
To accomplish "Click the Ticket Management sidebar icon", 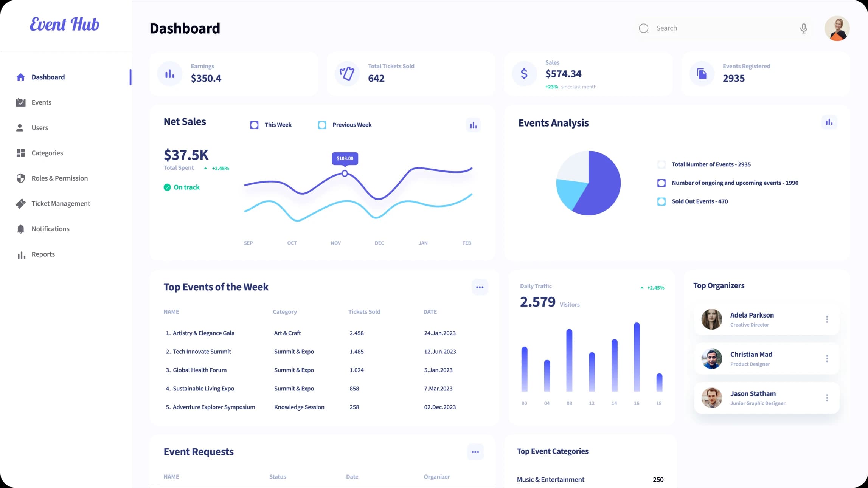I will point(21,203).
